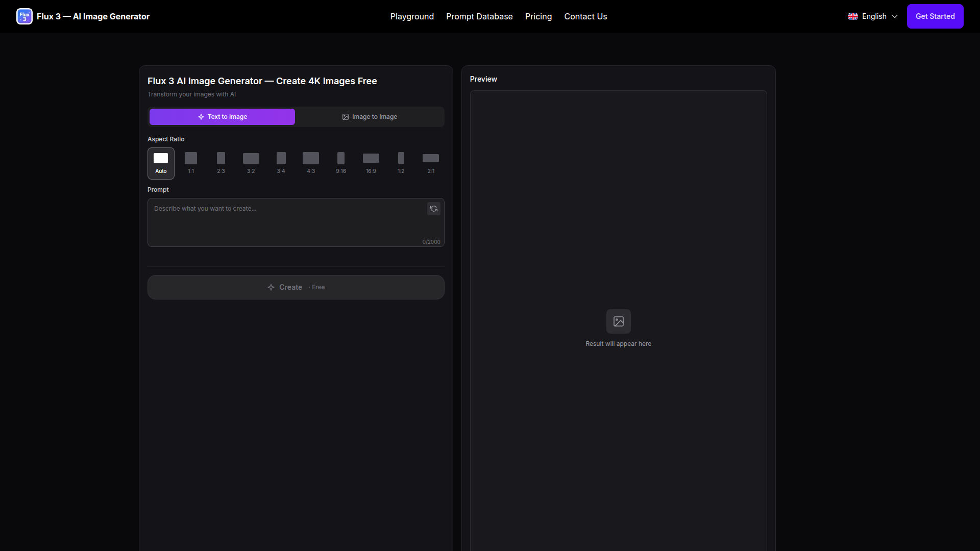The width and height of the screenshot is (980, 551).
Task: Click the UK flag language icon
Action: tap(853, 16)
